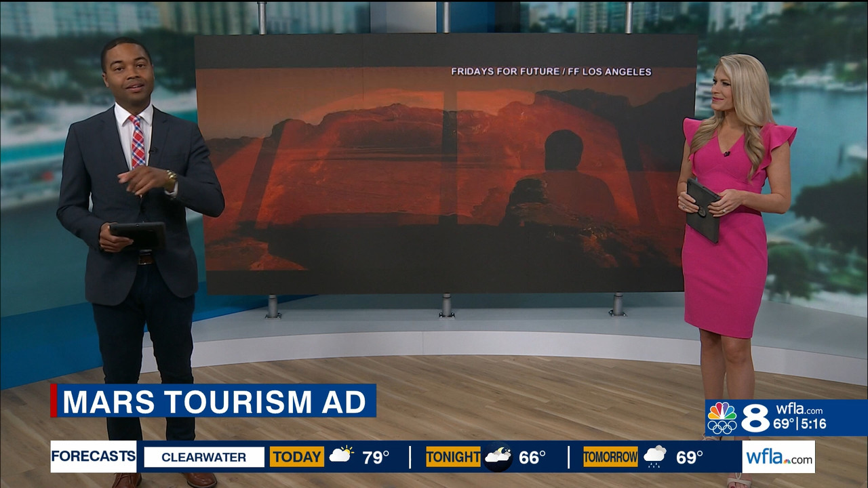The height and width of the screenshot is (488, 868).
Task: Click the tablet held by the male anchor
Action: (x=139, y=235)
